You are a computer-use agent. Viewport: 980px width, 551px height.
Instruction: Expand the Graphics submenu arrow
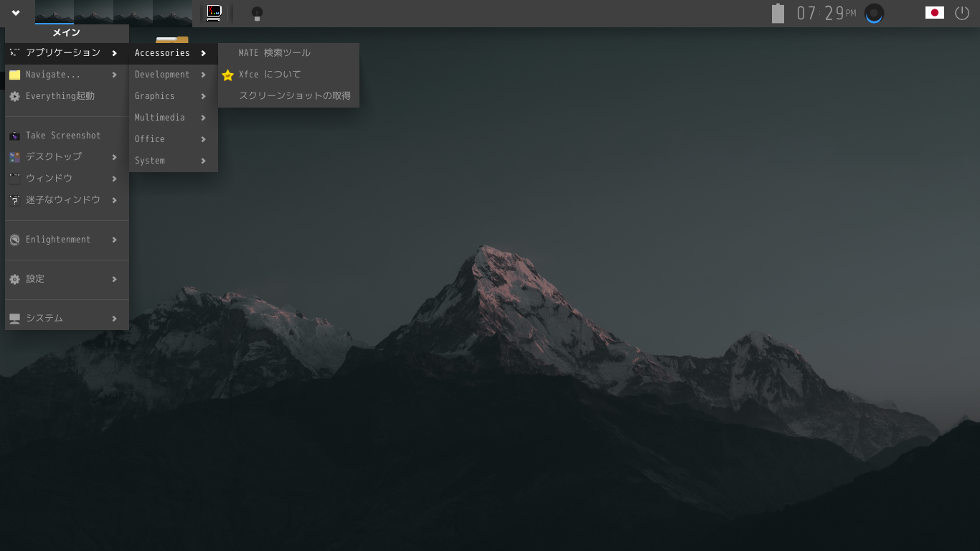point(204,96)
